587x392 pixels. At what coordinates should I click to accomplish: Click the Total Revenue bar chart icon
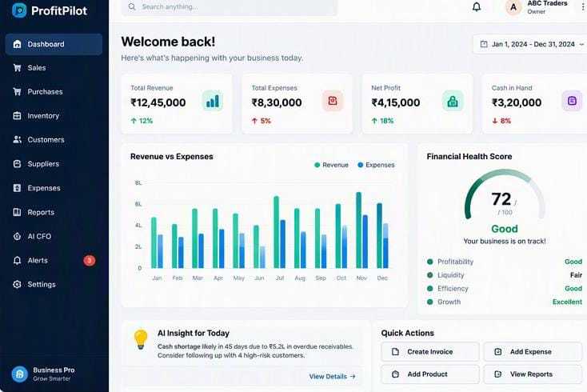[213, 101]
